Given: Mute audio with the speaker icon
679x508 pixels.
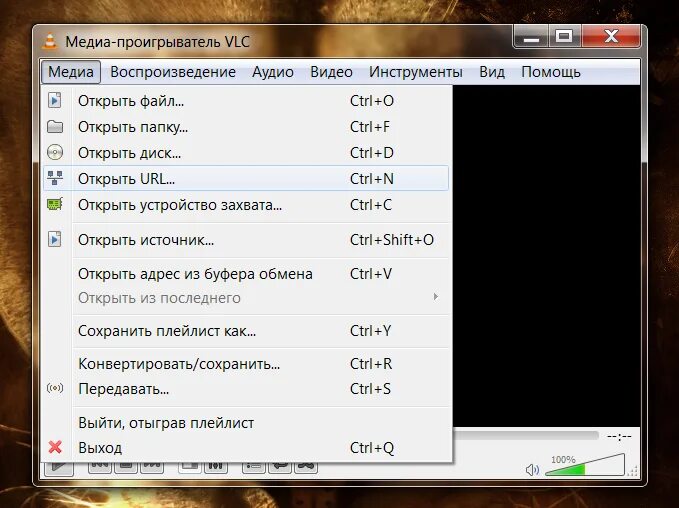Looking at the screenshot, I should click(532, 469).
